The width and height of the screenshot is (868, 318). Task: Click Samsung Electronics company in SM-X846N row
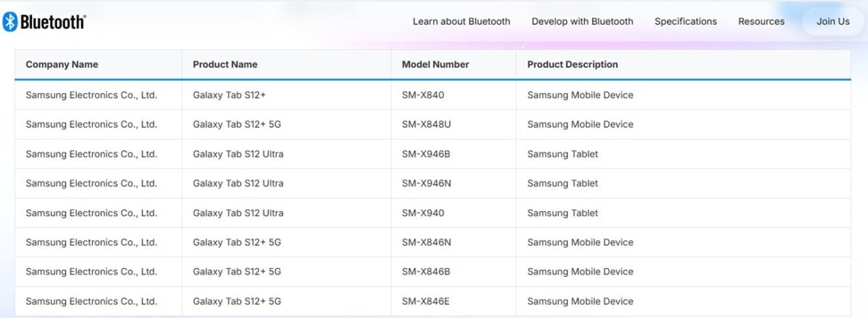[x=91, y=242]
